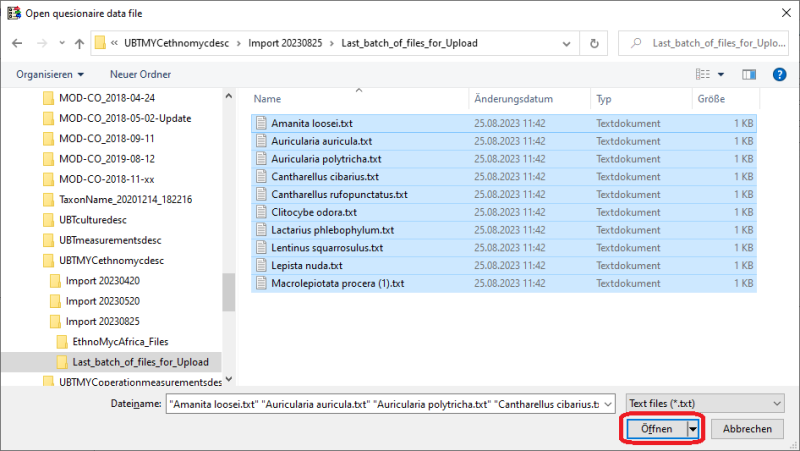Open the help question mark icon
800x451 pixels.
[776, 74]
